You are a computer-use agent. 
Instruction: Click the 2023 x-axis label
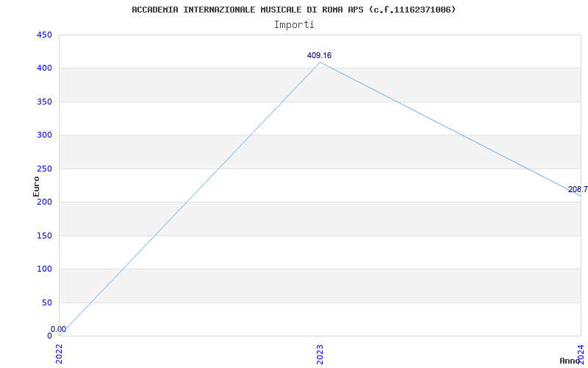click(x=320, y=354)
